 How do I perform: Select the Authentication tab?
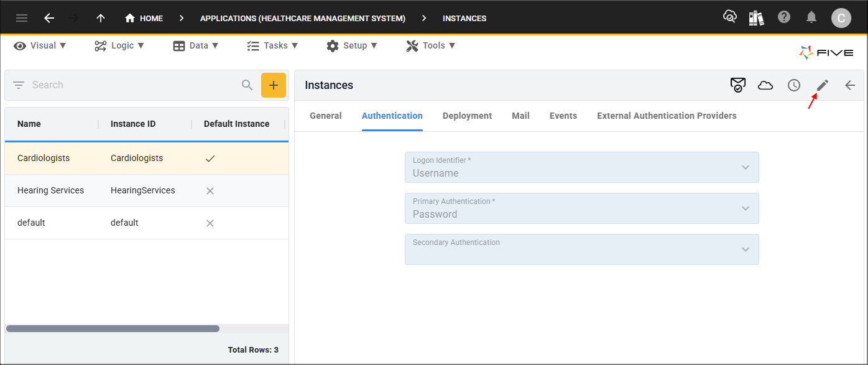392,116
